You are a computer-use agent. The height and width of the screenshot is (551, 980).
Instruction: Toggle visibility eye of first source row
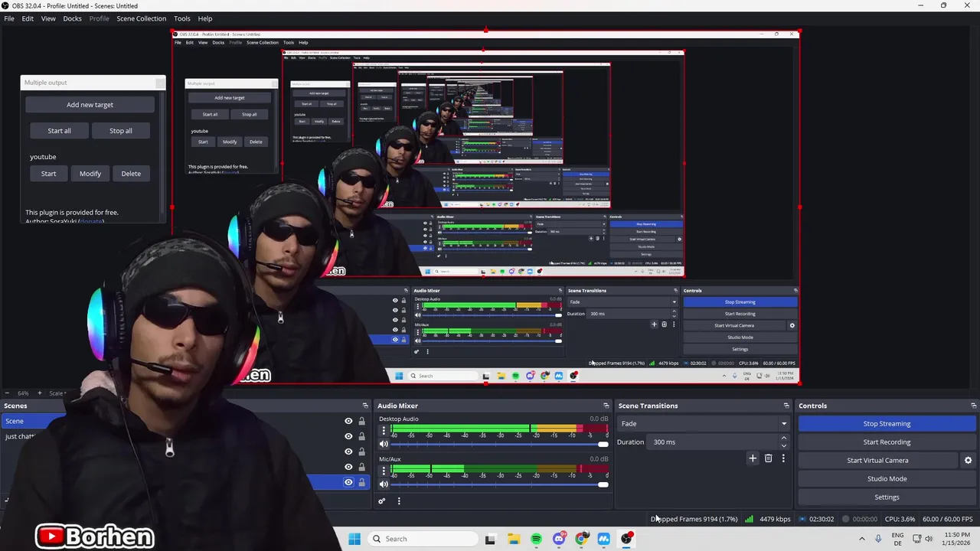tap(348, 421)
